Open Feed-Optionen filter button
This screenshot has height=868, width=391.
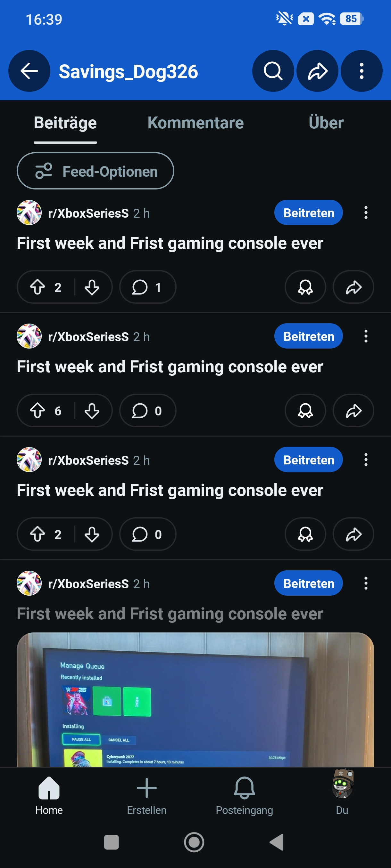click(96, 171)
